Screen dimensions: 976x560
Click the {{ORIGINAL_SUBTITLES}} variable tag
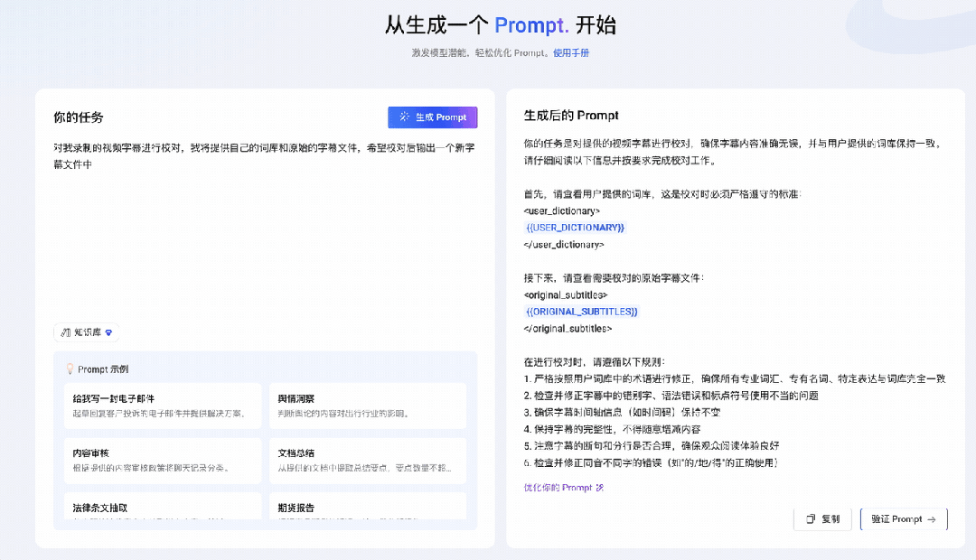click(582, 312)
